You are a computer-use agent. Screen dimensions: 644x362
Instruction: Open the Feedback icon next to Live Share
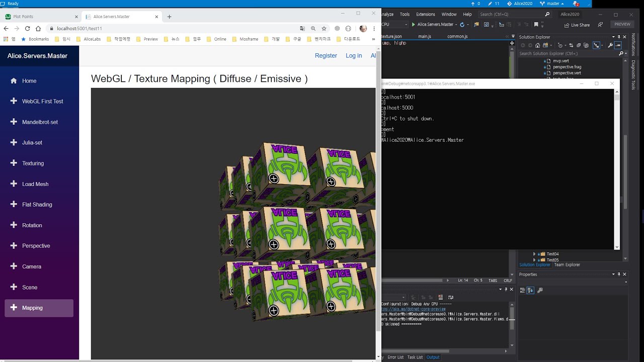(x=600, y=24)
